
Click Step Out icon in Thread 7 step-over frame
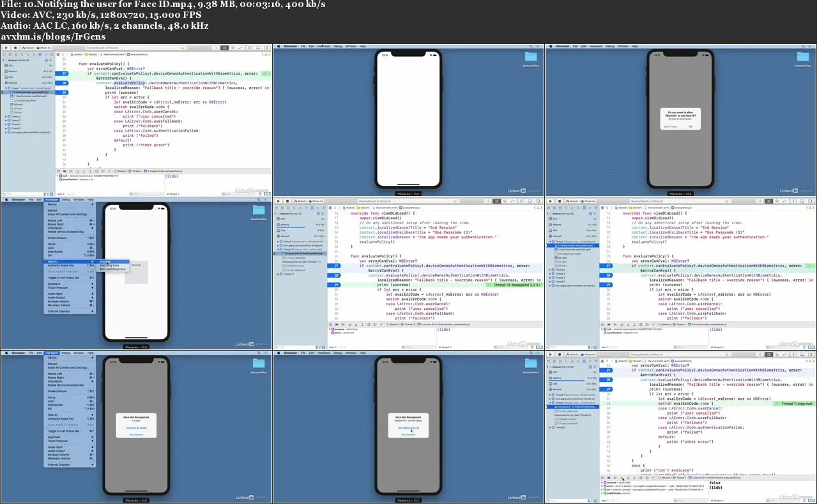pyautogui.click(x=634, y=478)
